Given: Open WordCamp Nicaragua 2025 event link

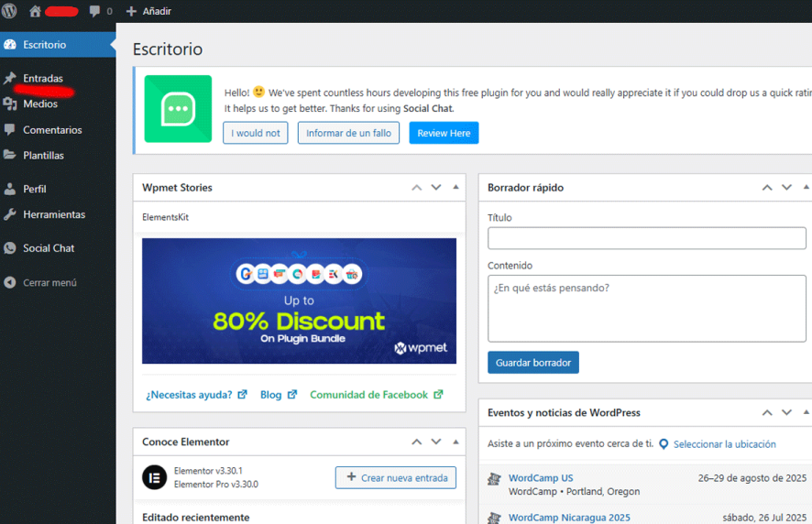Looking at the screenshot, I should click(x=569, y=518).
